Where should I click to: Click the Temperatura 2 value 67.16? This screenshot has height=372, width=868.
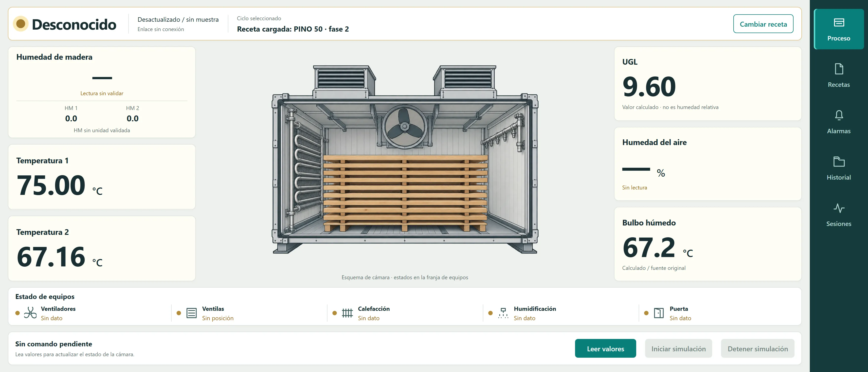[x=51, y=257]
